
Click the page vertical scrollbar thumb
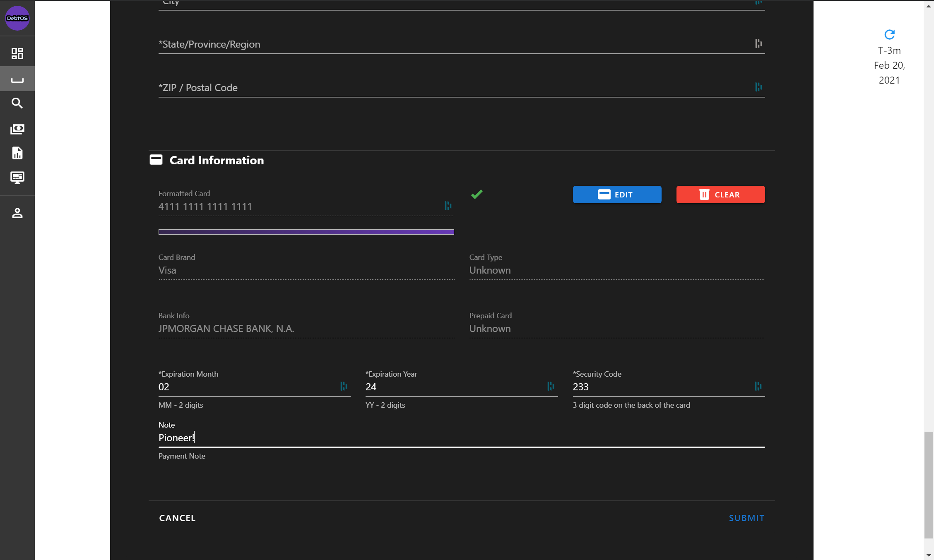(x=929, y=484)
